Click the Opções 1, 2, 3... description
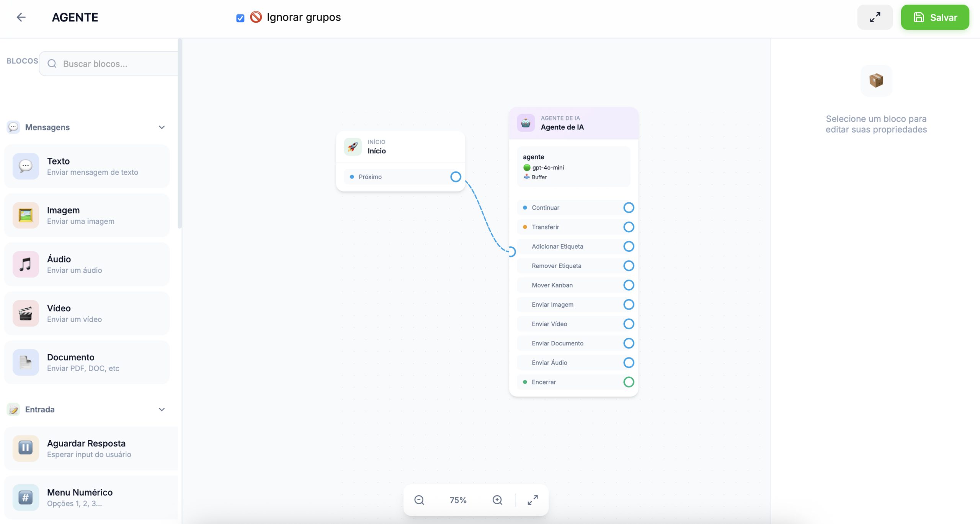This screenshot has height=524, width=980. click(x=75, y=503)
